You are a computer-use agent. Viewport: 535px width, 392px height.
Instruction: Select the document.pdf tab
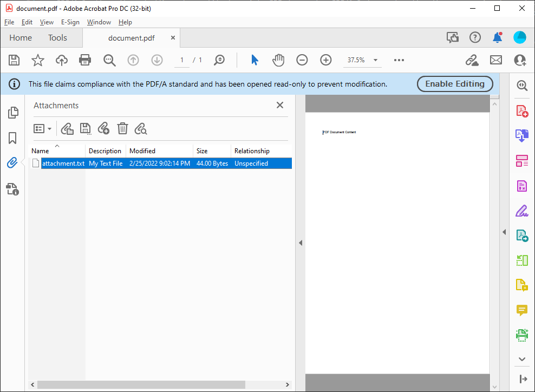point(132,38)
